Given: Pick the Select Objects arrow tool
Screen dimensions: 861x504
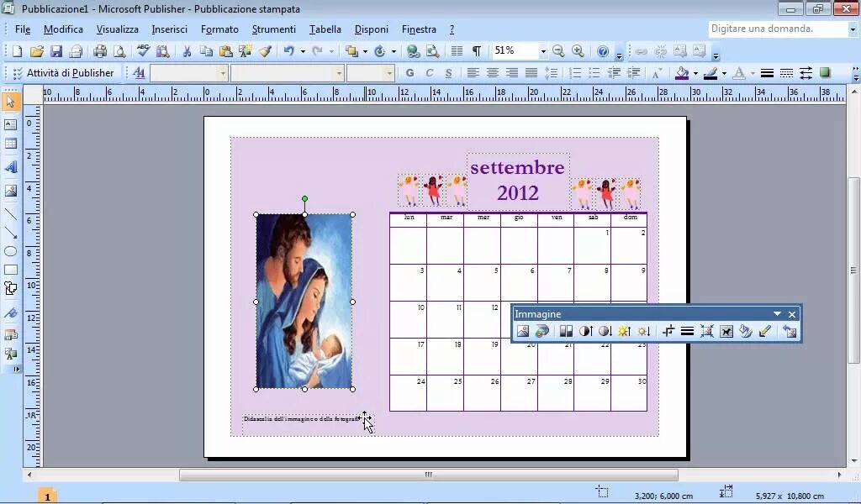Looking at the screenshot, I should 10,102.
